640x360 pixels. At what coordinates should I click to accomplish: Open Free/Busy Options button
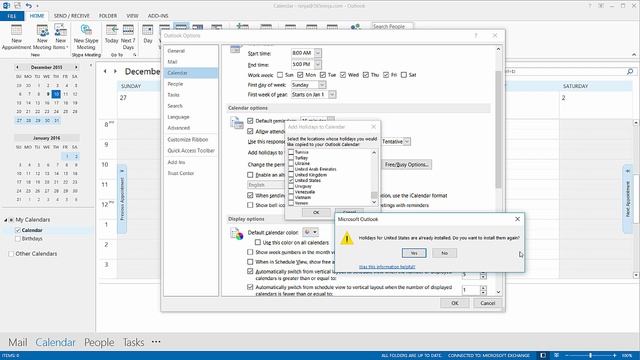tap(407, 164)
